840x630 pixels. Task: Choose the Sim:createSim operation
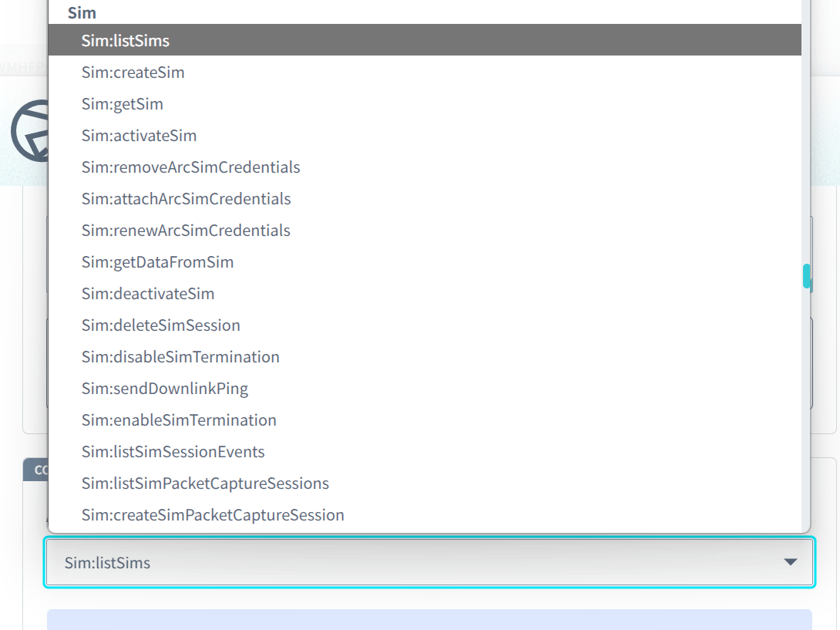(133, 72)
